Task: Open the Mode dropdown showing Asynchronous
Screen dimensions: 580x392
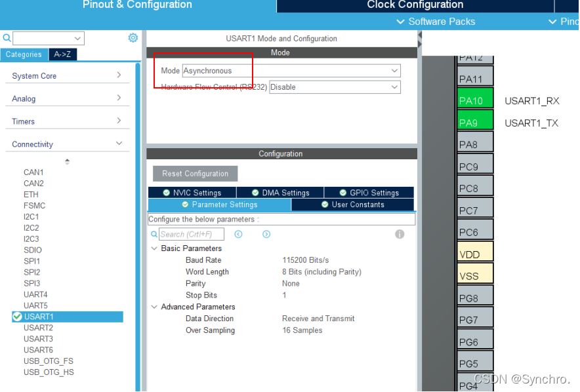Action: pos(291,71)
